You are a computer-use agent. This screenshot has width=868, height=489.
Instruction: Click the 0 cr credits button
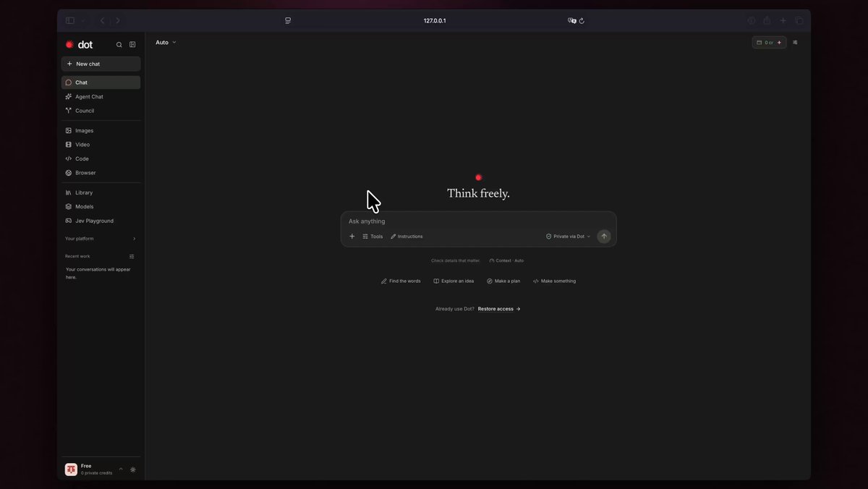point(769,43)
